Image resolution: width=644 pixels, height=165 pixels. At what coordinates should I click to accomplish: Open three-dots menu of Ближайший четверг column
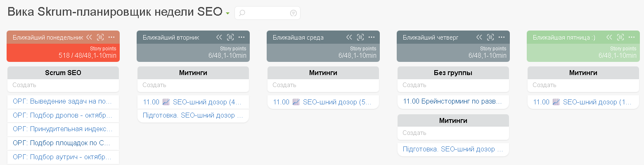tap(502, 37)
